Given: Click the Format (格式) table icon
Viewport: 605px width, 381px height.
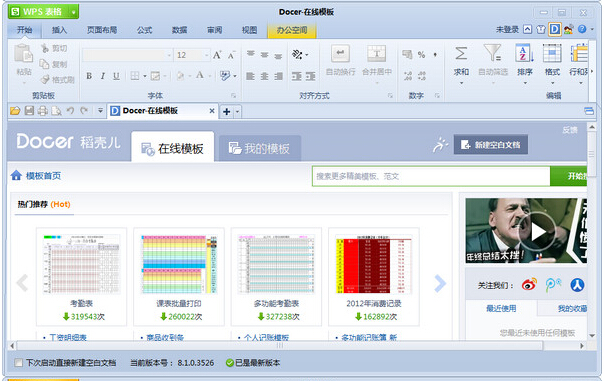Looking at the screenshot, I should coord(552,53).
